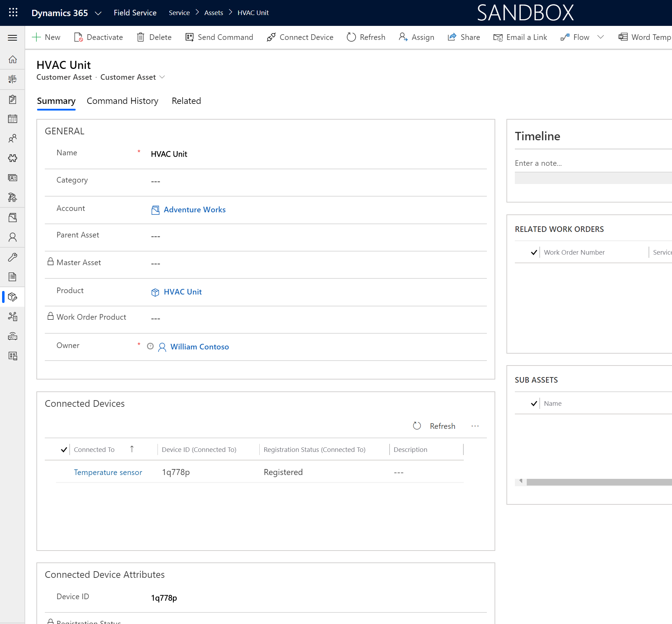Select all Related Work Orders rows

click(534, 252)
